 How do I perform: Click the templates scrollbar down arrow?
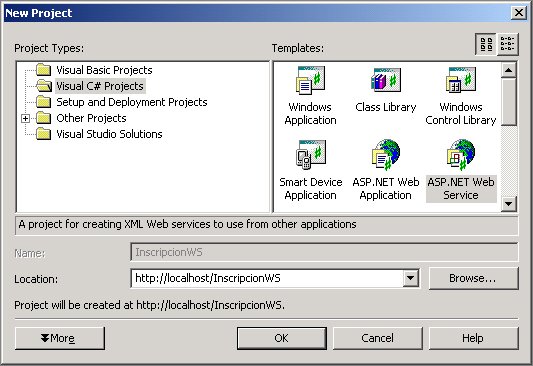(x=509, y=204)
